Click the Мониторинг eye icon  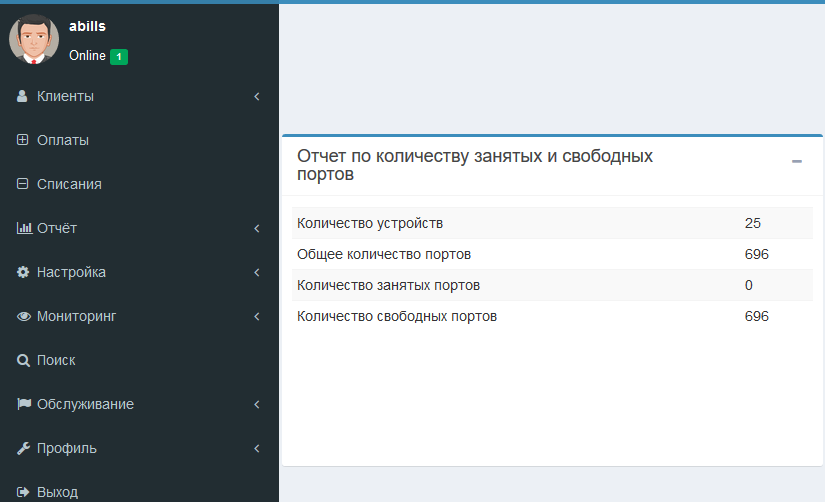tap(24, 317)
